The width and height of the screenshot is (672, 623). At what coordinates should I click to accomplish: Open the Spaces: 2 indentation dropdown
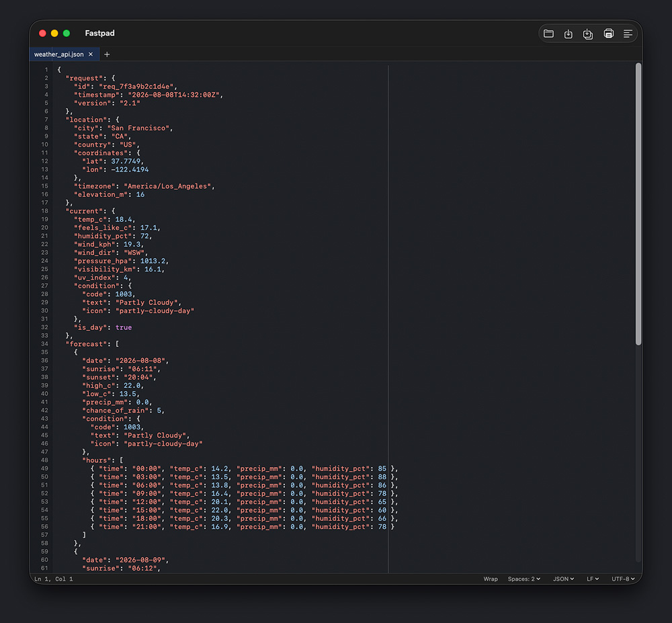[x=523, y=579]
